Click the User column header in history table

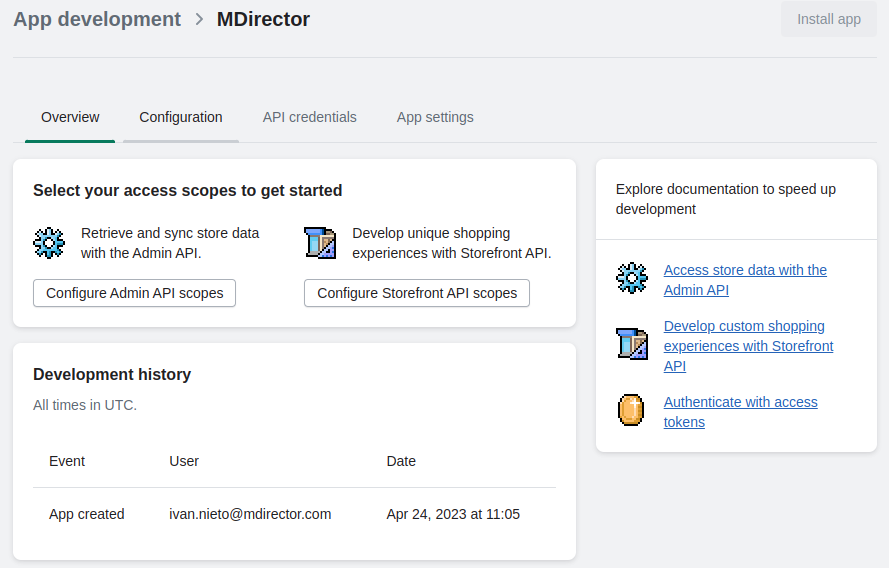tap(184, 461)
